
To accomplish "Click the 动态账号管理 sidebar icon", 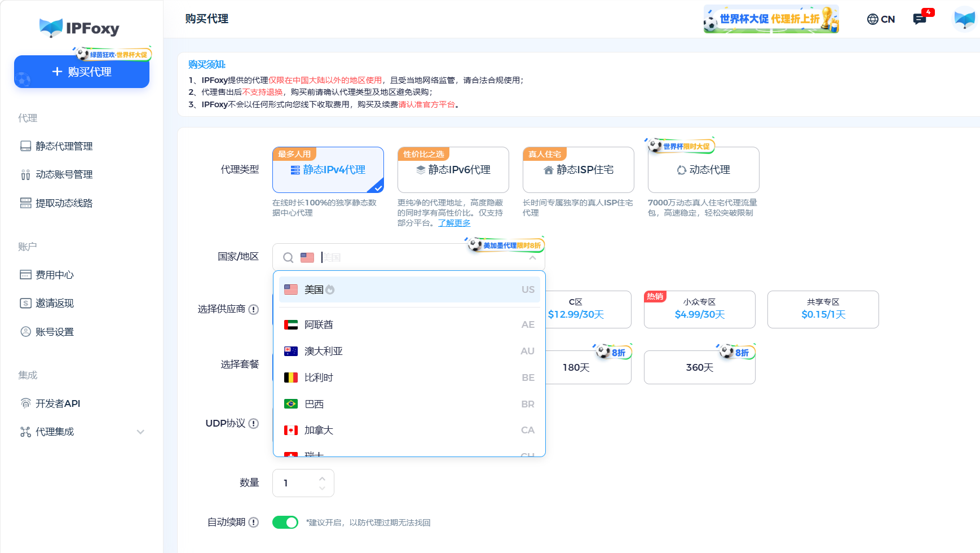I will click(x=25, y=174).
